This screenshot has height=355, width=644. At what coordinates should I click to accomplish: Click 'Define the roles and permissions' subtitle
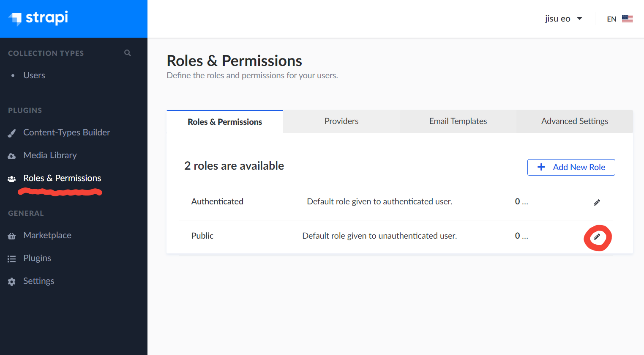click(x=252, y=75)
